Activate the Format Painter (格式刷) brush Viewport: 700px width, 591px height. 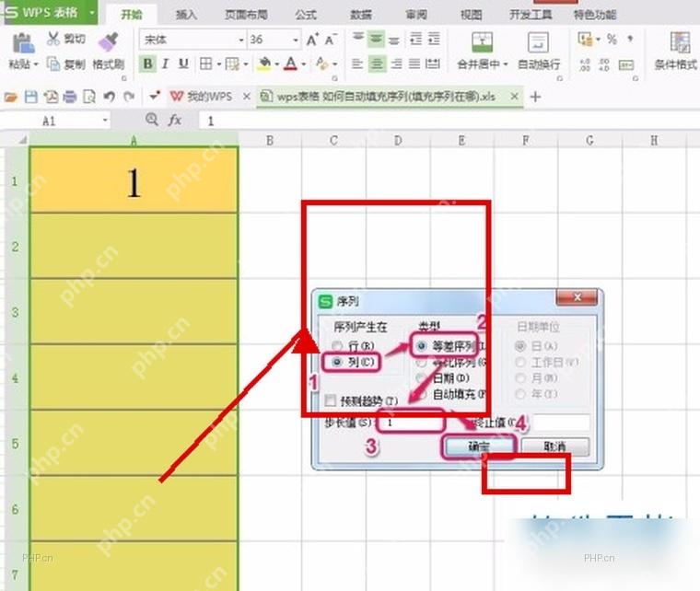pyautogui.click(x=108, y=42)
